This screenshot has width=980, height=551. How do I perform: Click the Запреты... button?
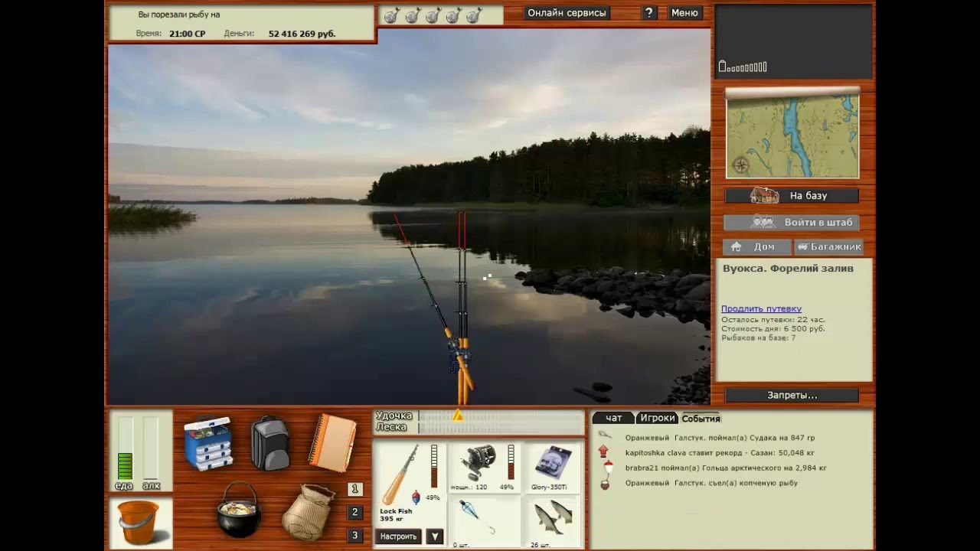(x=792, y=396)
